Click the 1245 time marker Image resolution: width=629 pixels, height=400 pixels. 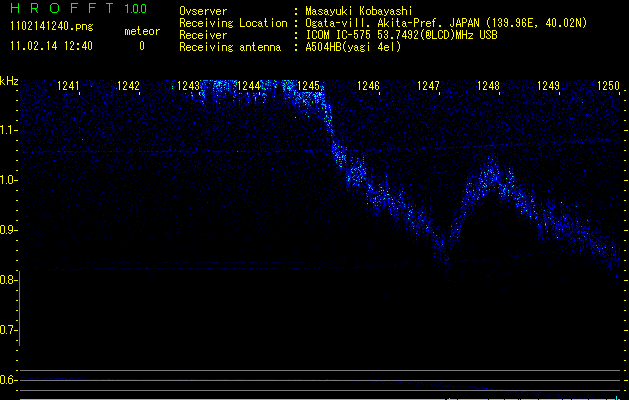point(308,87)
